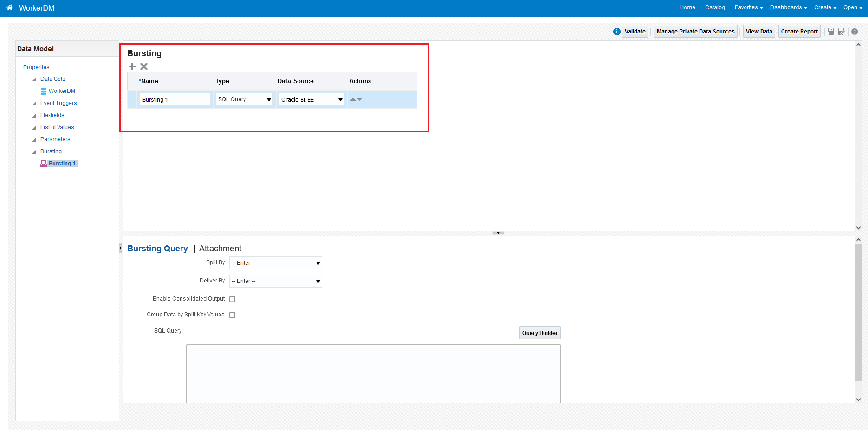Screen dimensions: 868x433
Task: Delete selected bursting definition using X icon
Action: point(144,66)
